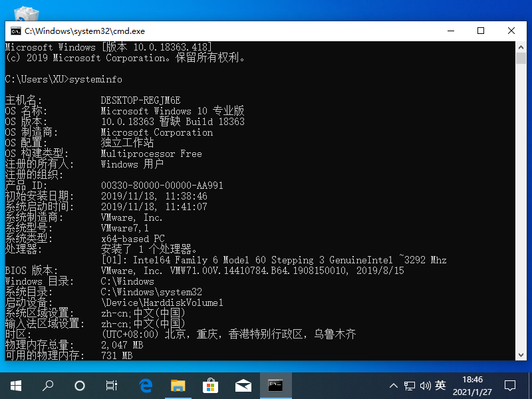Open Microsoft Store from taskbar
The width and height of the screenshot is (532, 399).
point(210,385)
